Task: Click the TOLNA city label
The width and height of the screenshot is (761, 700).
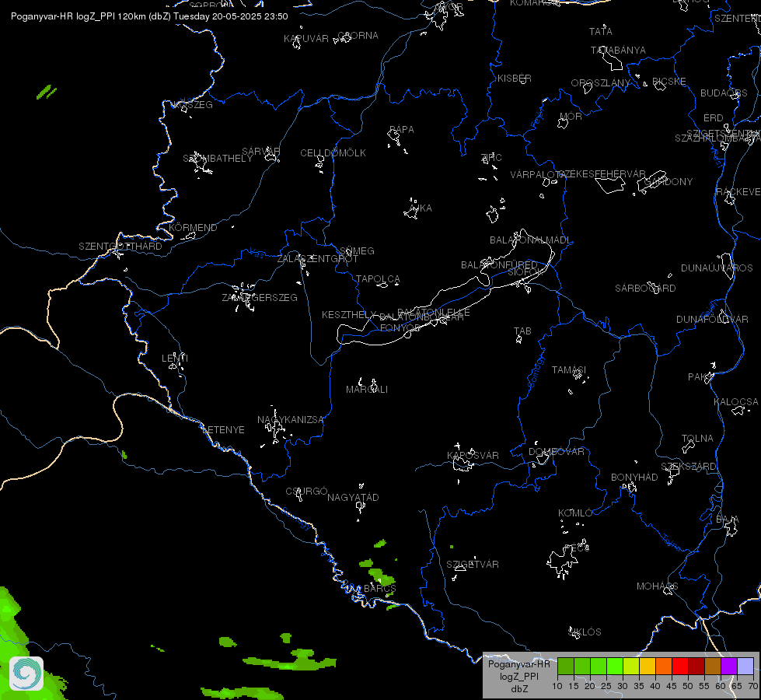Action: [x=697, y=438]
